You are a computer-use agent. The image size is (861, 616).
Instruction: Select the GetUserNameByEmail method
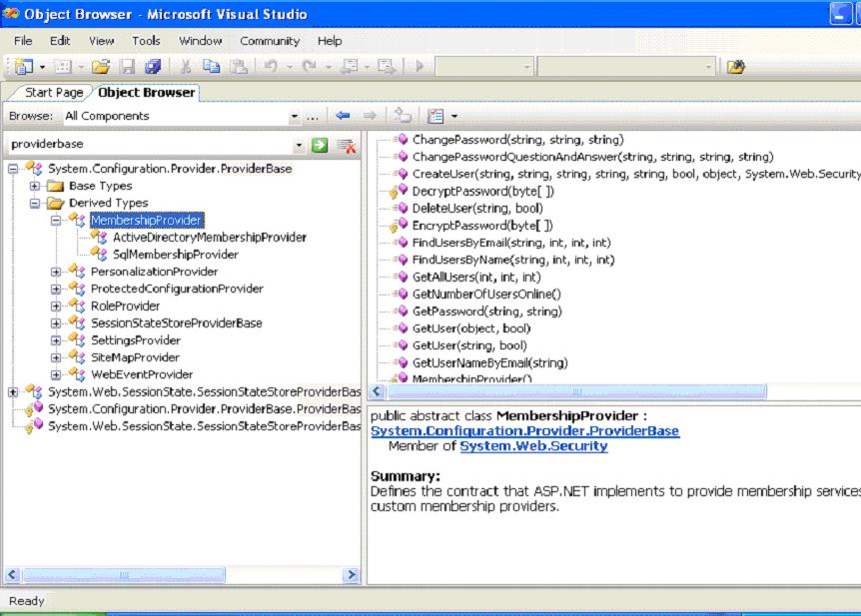coord(489,362)
